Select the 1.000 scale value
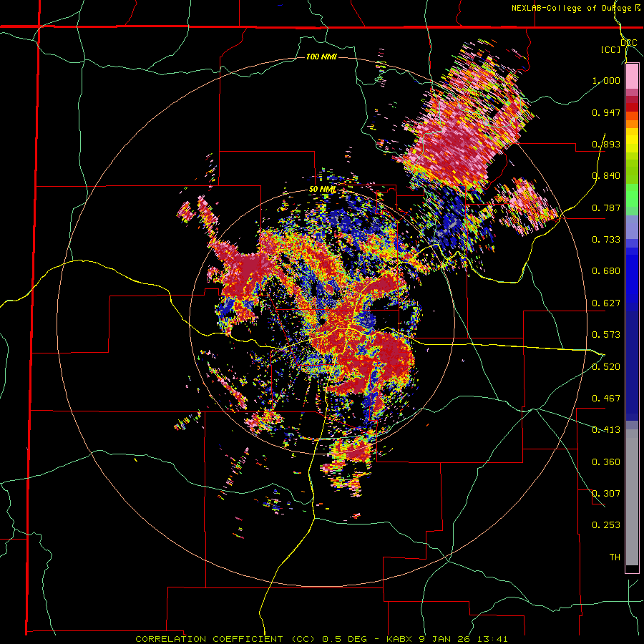The image size is (644, 644). 606,80
